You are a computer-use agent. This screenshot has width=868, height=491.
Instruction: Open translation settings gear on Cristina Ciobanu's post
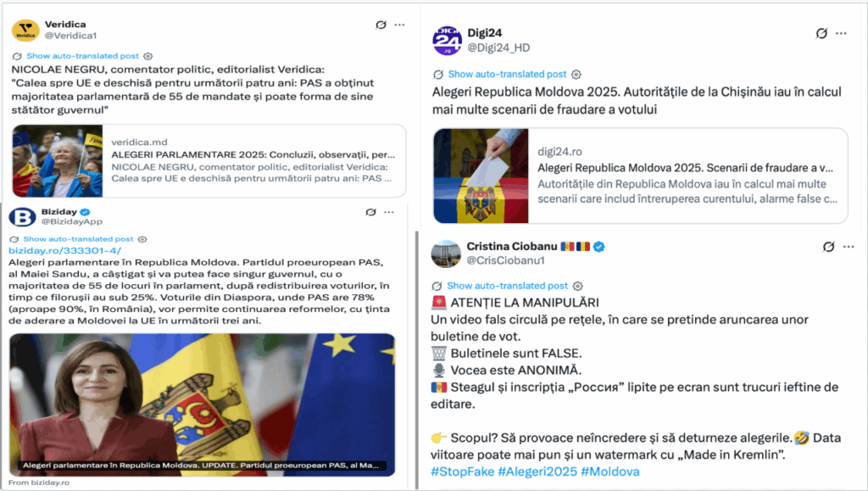click(x=578, y=286)
